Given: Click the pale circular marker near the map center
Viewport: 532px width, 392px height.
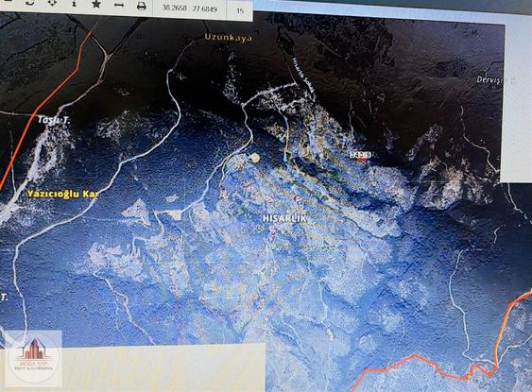Looking at the screenshot, I should click(x=254, y=158).
